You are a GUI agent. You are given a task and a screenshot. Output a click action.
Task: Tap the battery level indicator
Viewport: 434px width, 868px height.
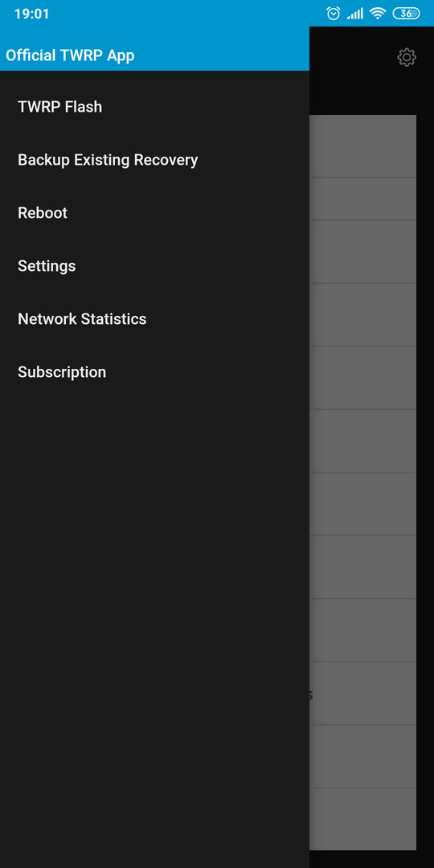406,14
